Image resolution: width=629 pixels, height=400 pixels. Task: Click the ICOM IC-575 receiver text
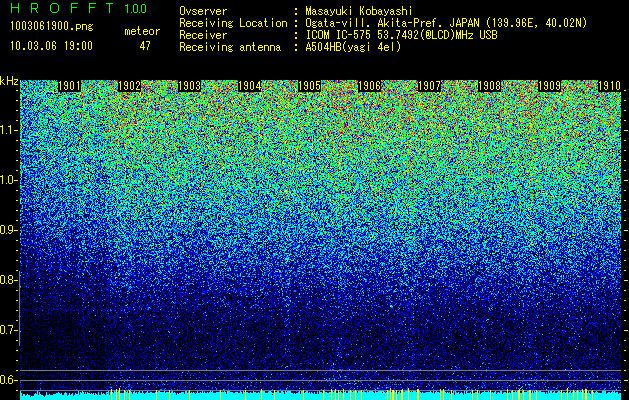pos(401,35)
